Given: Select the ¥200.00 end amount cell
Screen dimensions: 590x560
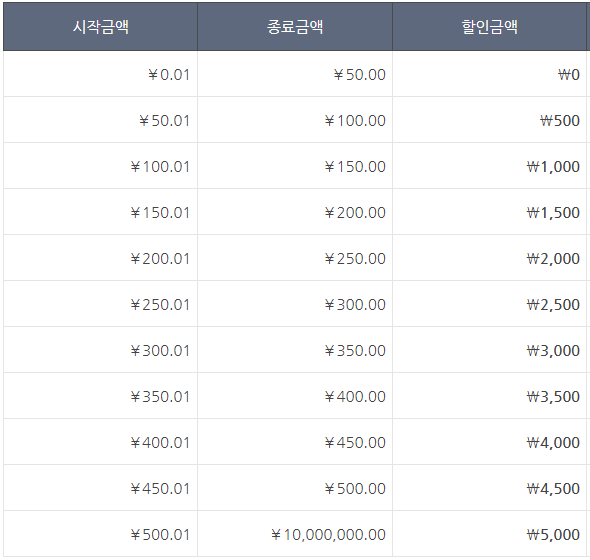Looking at the screenshot, I should [x=295, y=212].
